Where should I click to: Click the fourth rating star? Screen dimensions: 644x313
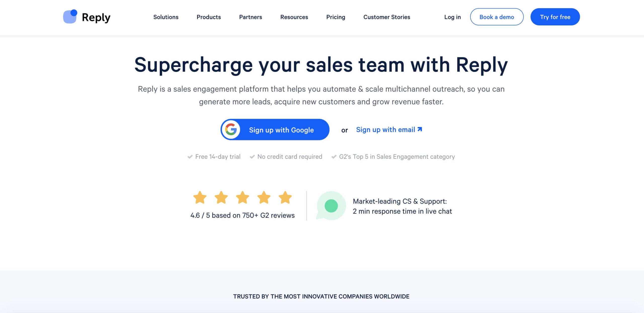[x=264, y=197]
